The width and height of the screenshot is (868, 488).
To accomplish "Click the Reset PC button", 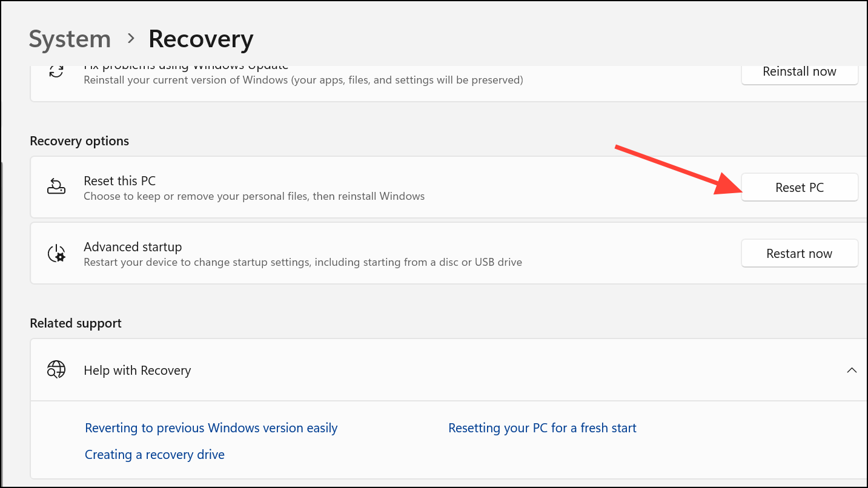I will coord(800,188).
